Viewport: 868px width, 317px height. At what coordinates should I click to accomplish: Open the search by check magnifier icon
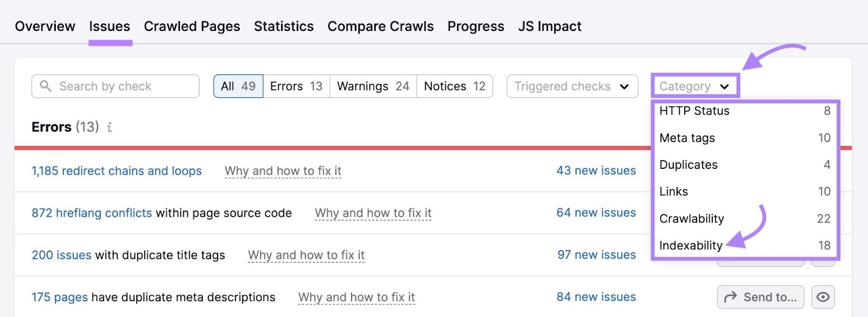coord(47,86)
